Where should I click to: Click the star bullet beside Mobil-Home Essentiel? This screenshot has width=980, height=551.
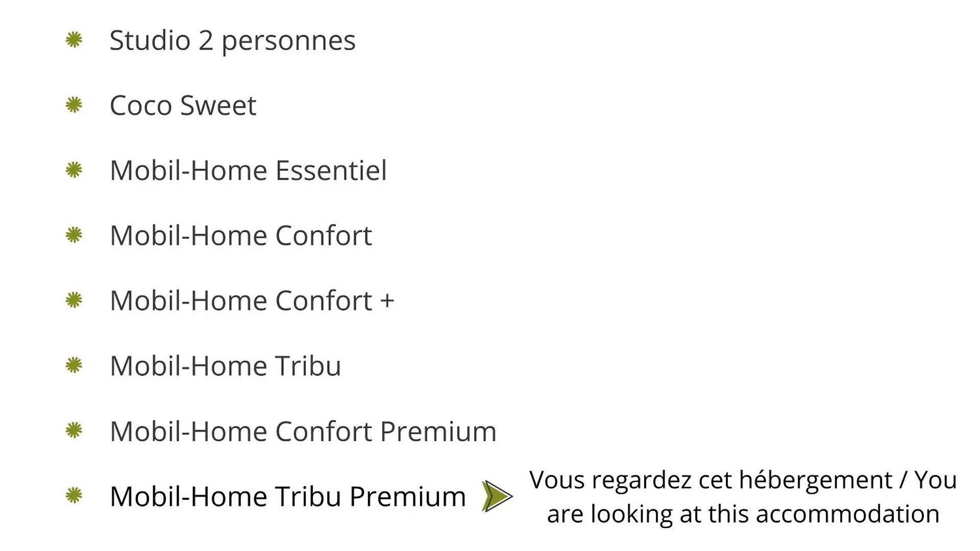(x=74, y=170)
